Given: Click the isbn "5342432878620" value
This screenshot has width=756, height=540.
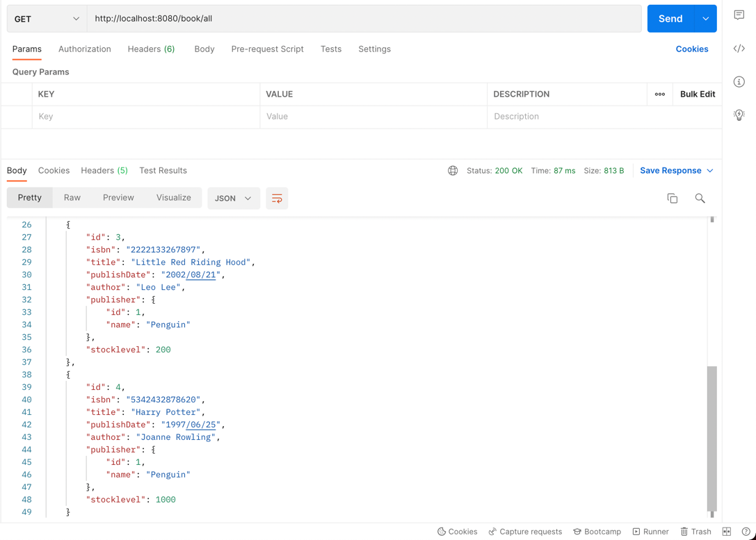Looking at the screenshot, I should pos(163,400).
